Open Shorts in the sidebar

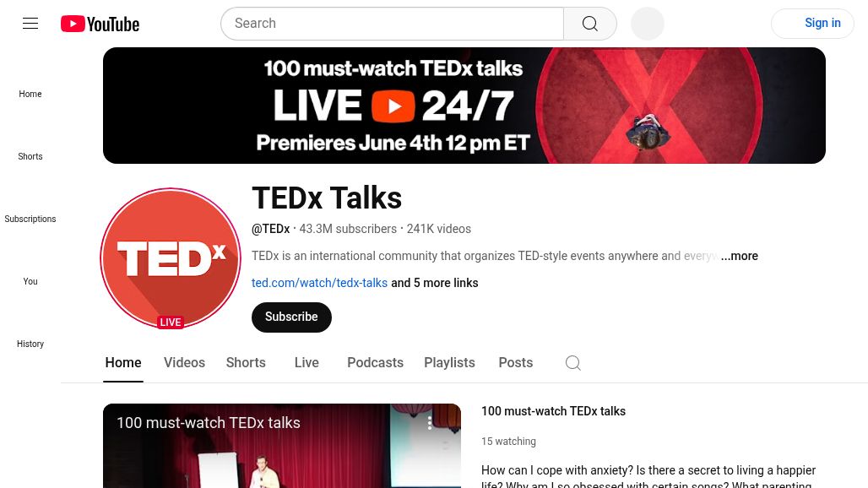tap(30, 156)
